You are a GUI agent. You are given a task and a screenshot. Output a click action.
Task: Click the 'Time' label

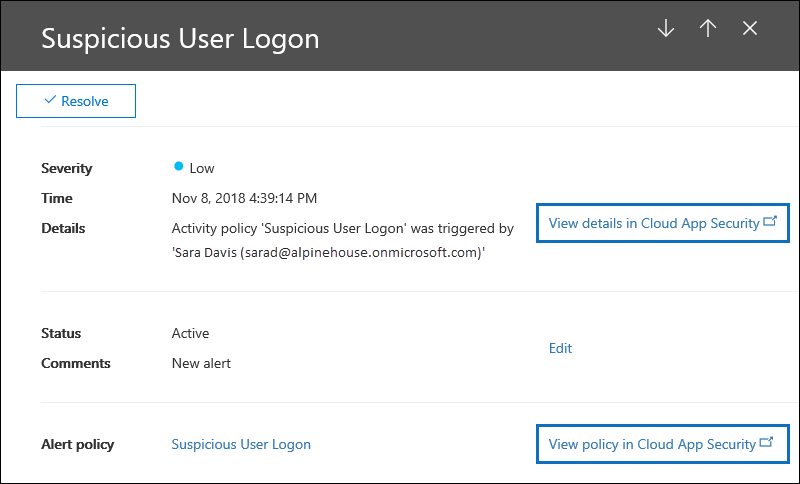click(x=57, y=198)
